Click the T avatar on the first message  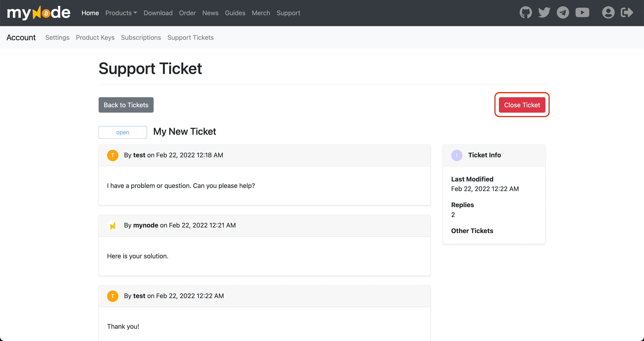pyautogui.click(x=113, y=155)
